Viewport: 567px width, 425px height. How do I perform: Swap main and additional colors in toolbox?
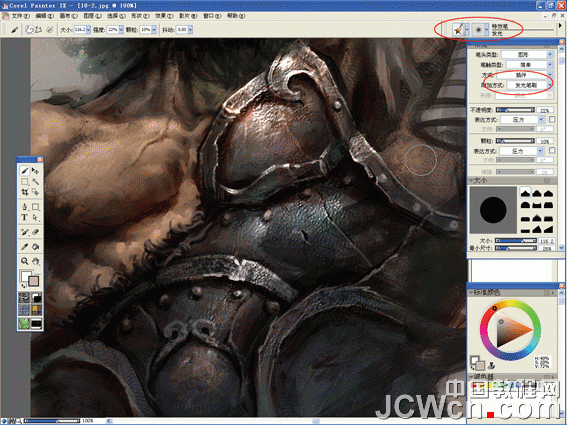[24, 286]
